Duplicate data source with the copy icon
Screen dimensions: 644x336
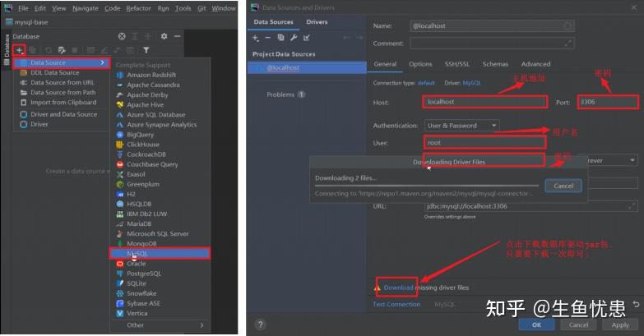coord(280,38)
